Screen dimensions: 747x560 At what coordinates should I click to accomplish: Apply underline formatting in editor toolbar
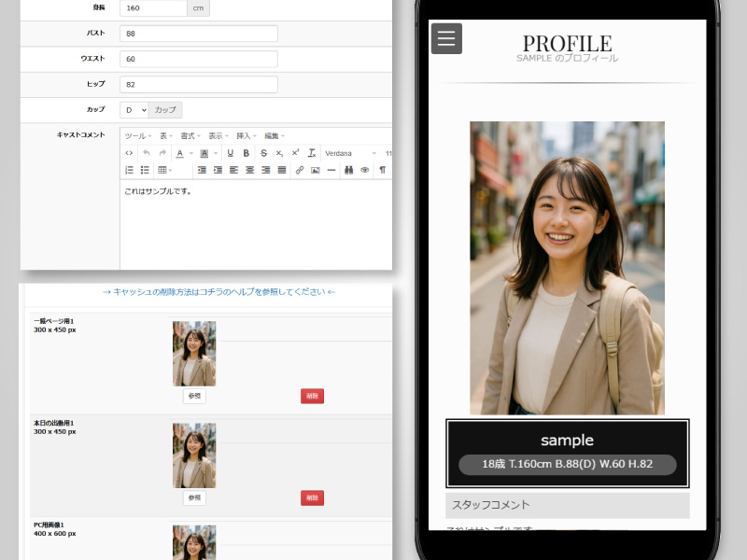click(230, 153)
